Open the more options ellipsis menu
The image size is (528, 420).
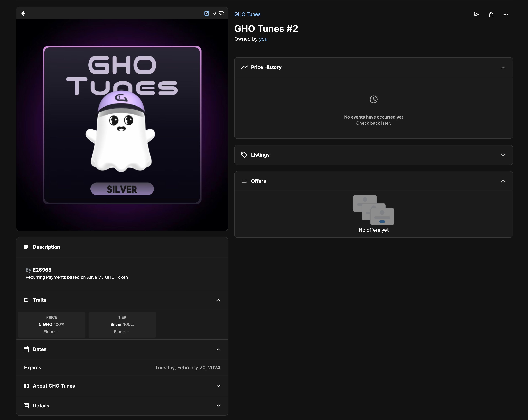(506, 14)
